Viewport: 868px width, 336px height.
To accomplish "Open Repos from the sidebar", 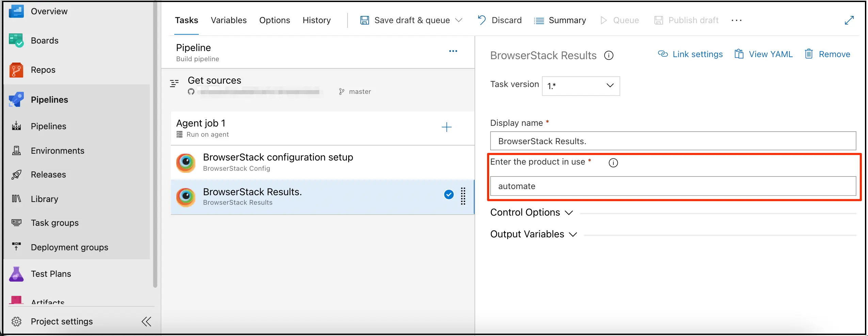I will point(43,70).
